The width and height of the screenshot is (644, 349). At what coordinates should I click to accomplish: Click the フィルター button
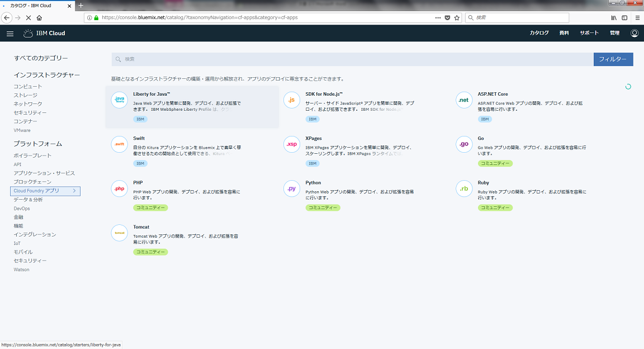click(x=613, y=59)
